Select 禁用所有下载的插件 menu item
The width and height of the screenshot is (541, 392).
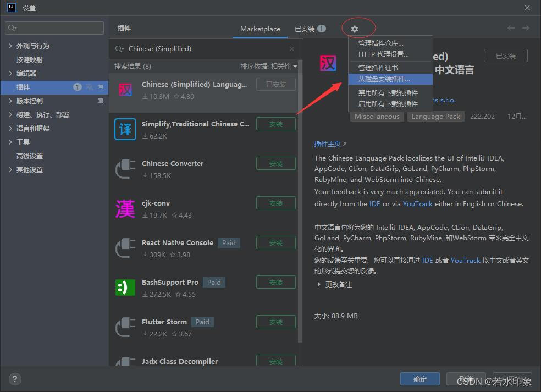pos(390,92)
